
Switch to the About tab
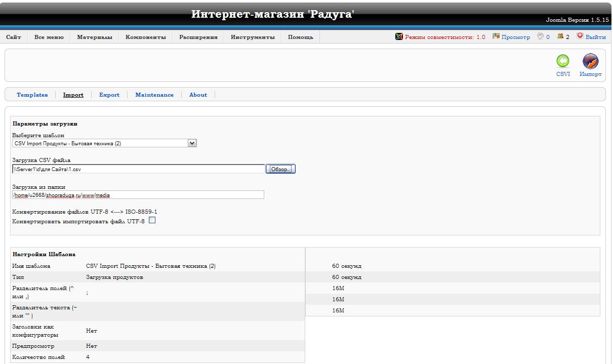pos(198,95)
